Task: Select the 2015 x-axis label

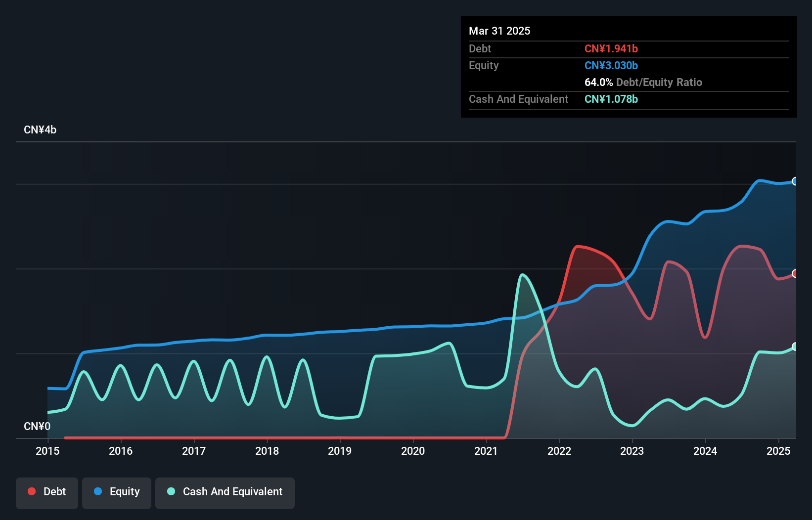Action: (x=47, y=451)
